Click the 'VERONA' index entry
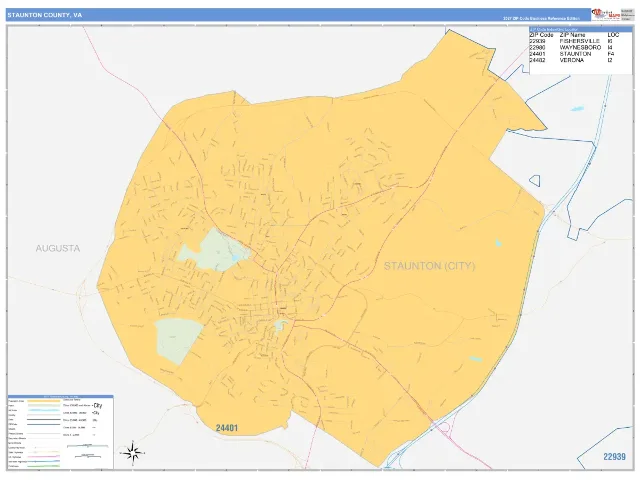This screenshot has width=640, height=480. click(571, 60)
